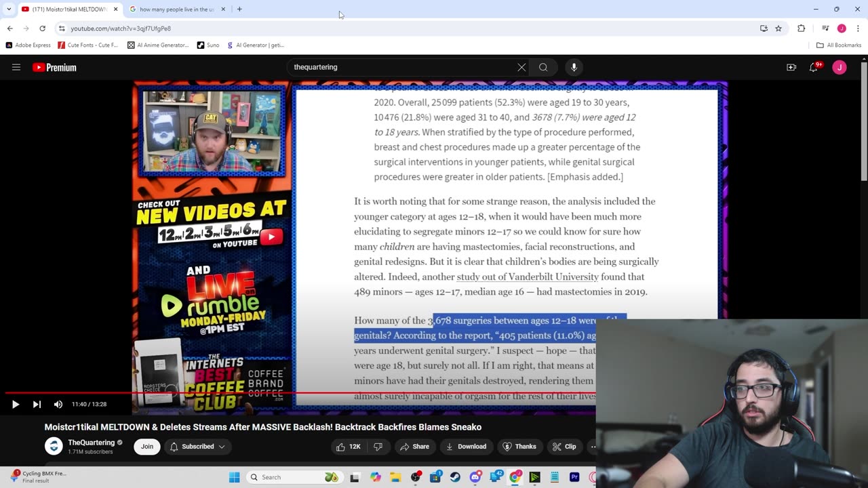
Task: Open YouTube account avatar menu
Action: [840, 67]
